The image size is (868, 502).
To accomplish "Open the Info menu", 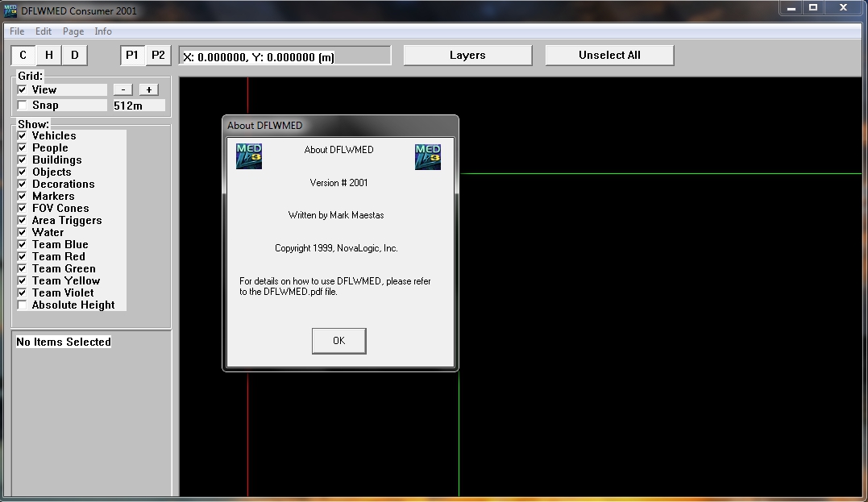I will 103,31.
